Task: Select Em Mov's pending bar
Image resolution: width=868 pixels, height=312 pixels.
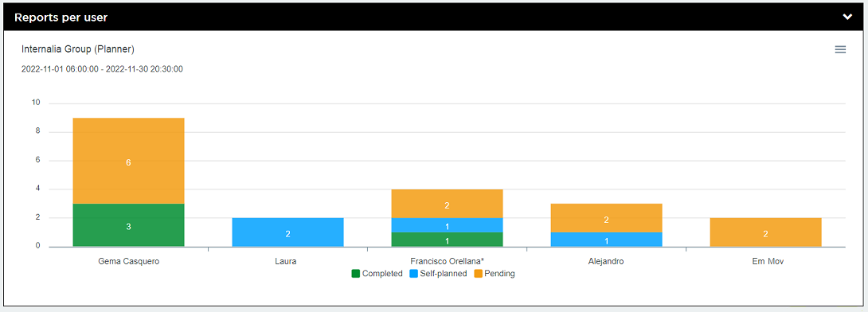Action: click(x=765, y=232)
